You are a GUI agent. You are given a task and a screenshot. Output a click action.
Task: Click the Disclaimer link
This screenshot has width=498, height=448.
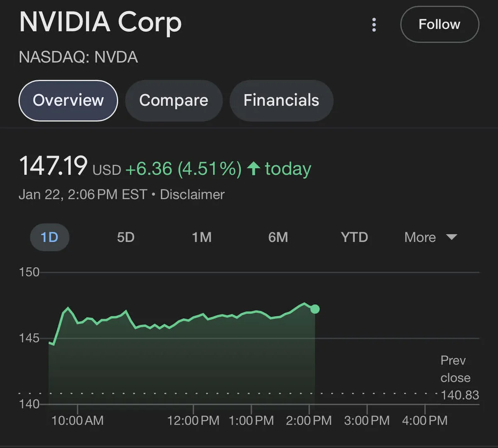(x=192, y=195)
